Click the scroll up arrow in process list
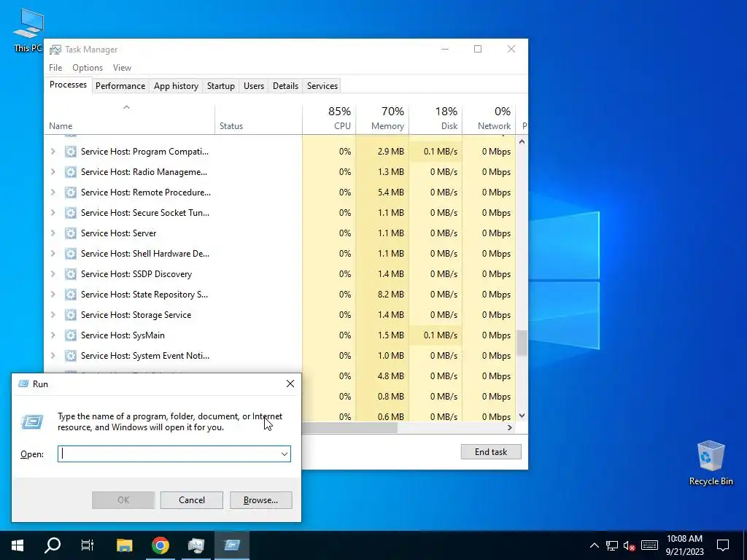This screenshot has height=560, width=747. pyautogui.click(x=522, y=141)
